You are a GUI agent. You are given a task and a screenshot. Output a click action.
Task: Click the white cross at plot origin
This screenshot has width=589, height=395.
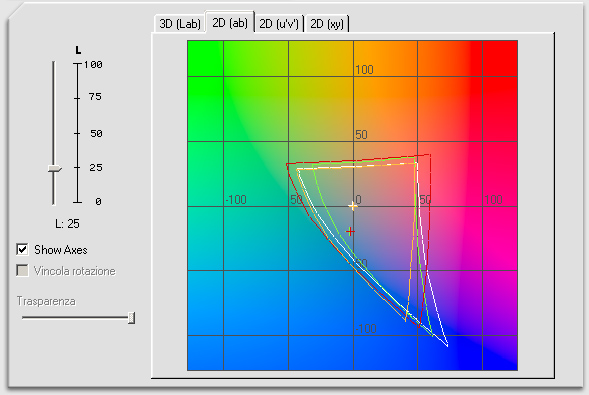[x=353, y=206]
